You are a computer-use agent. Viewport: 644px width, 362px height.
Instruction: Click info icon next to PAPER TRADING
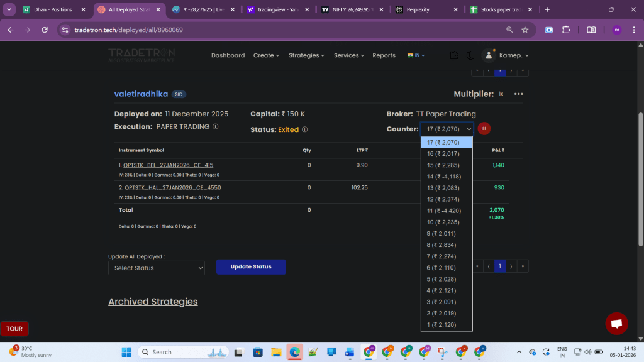point(216,126)
